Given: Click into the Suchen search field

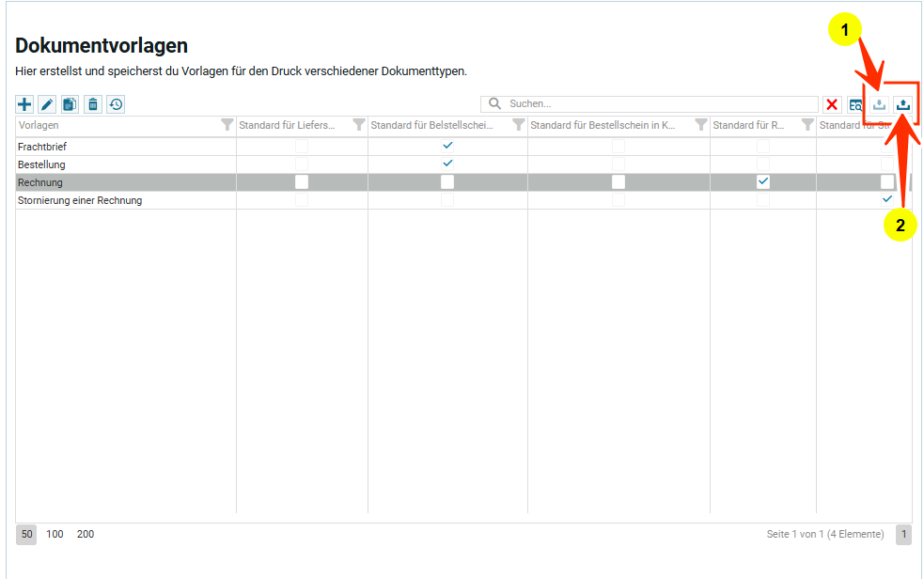Looking at the screenshot, I should (658, 104).
